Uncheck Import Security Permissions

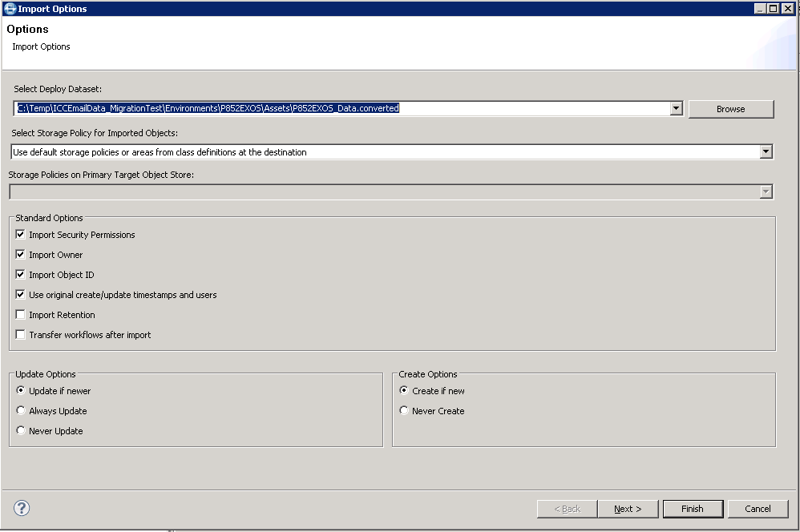(x=20, y=235)
